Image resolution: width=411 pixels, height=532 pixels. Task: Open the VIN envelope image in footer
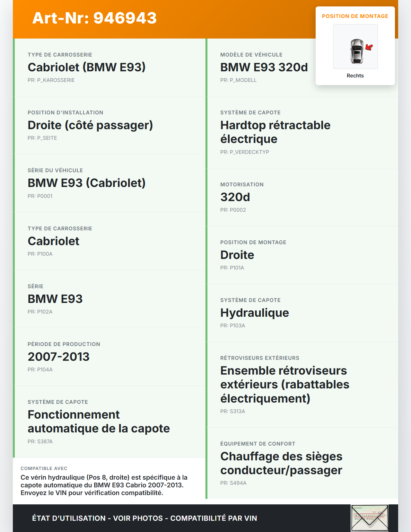tap(370, 518)
